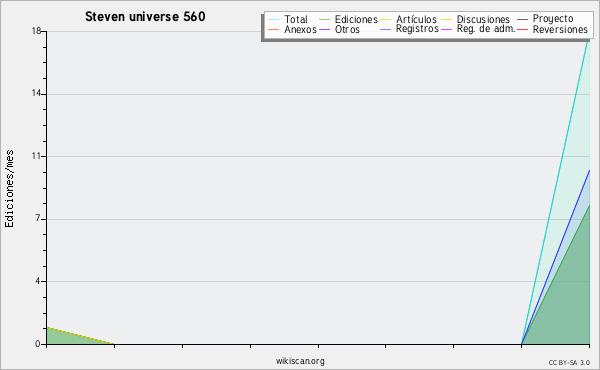
Task: Click the Registros legend label
Action: tap(417, 29)
